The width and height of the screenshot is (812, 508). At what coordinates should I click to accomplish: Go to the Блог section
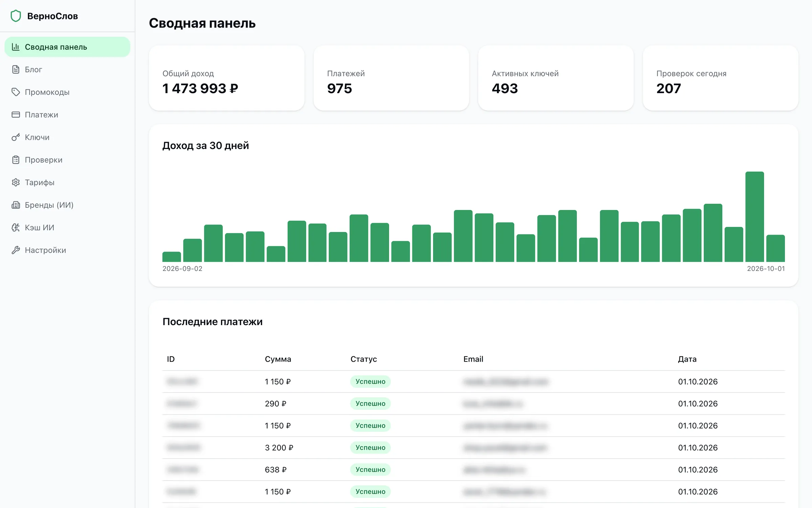point(67,69)
